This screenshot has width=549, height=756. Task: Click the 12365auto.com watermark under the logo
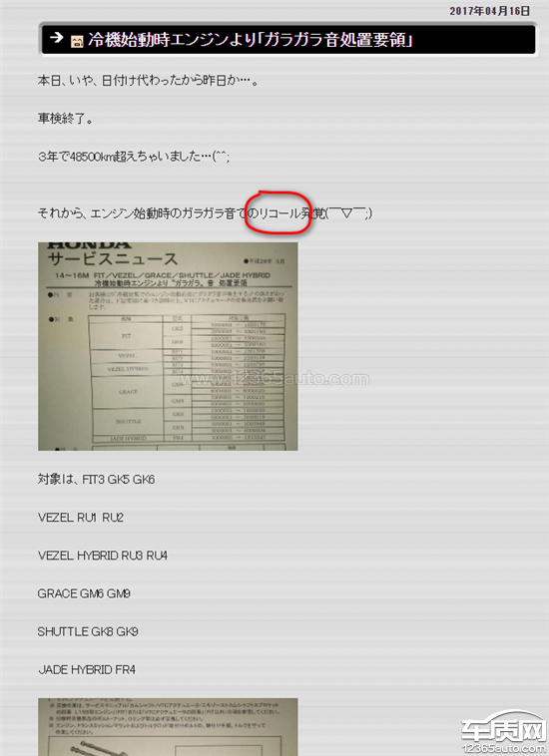(504, 748)
